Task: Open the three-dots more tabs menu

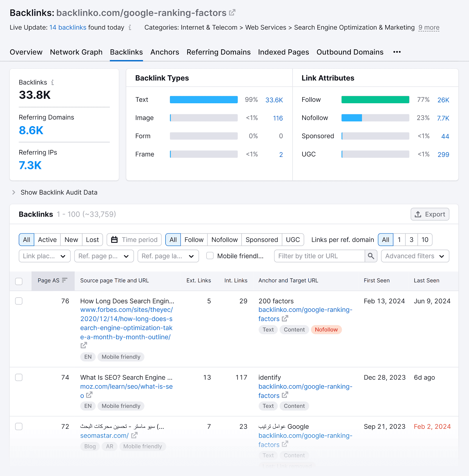Action: pyautogui.click(x=397, y=52)
